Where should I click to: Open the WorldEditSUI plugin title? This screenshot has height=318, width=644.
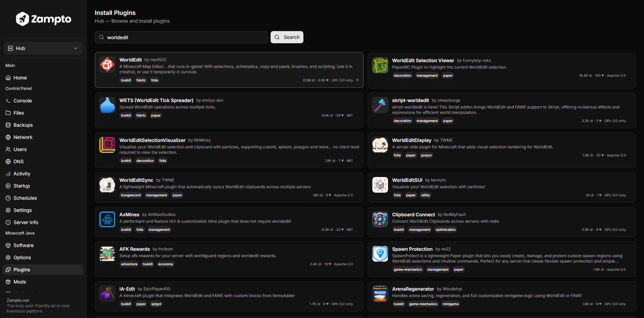tap(407, 180)
